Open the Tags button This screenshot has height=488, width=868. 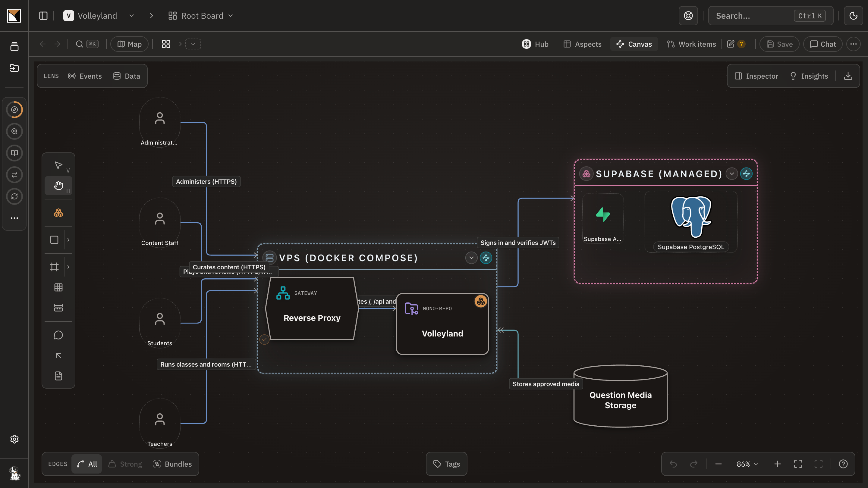446,464
